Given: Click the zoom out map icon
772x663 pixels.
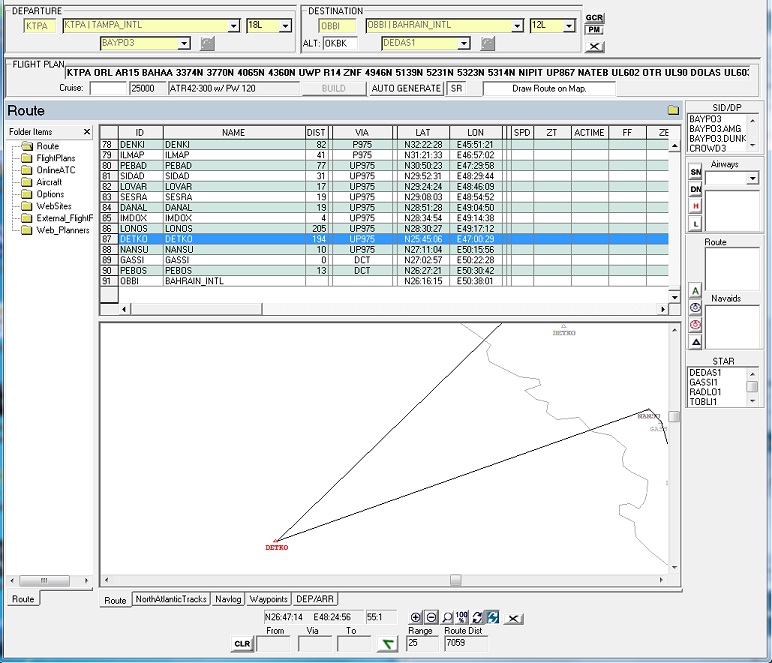Looking at the screenshot, I should click(431, 617).
